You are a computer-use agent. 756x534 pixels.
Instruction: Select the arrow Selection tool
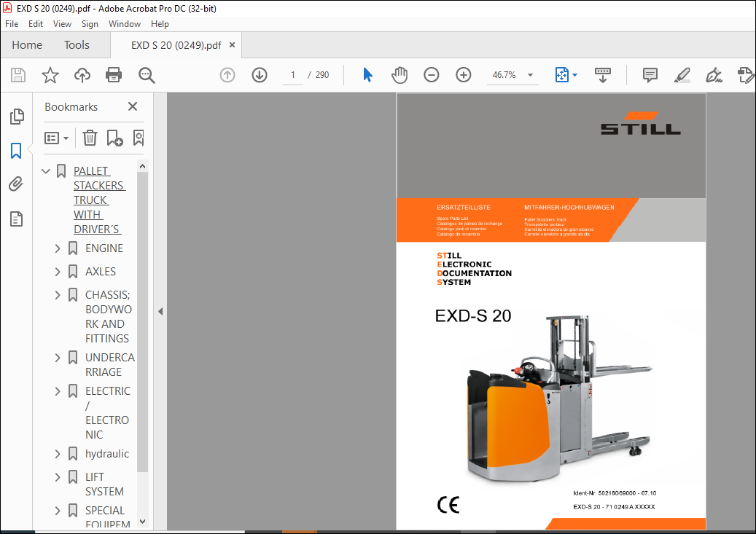pyautogui.click(x=368, y=75)
